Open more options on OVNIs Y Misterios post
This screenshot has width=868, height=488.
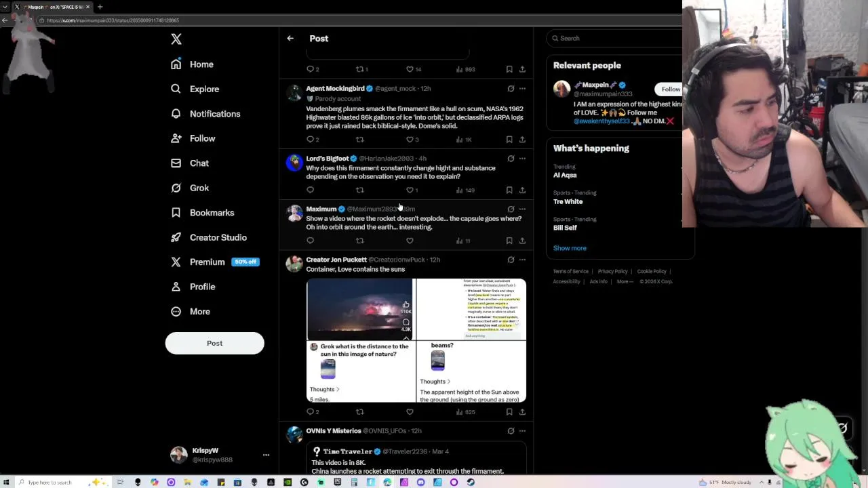pos(522,431)
